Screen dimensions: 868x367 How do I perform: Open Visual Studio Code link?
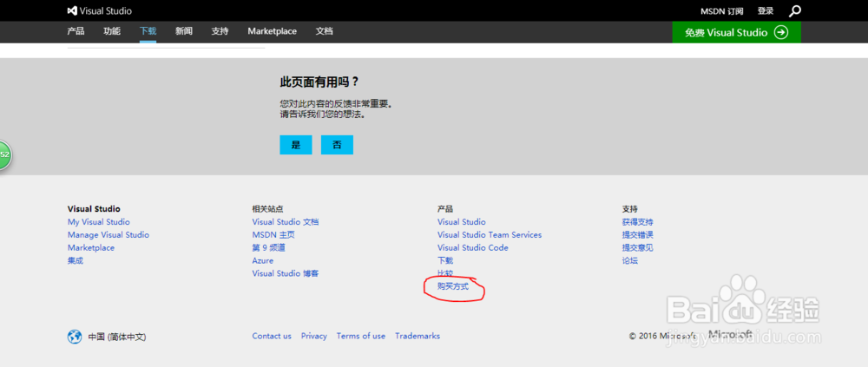tap(473, 247)
